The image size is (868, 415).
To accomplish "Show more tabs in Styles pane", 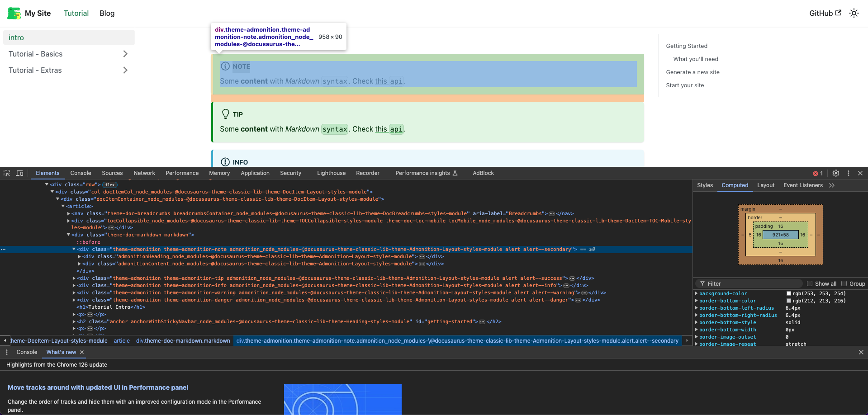I will point(831,185).
